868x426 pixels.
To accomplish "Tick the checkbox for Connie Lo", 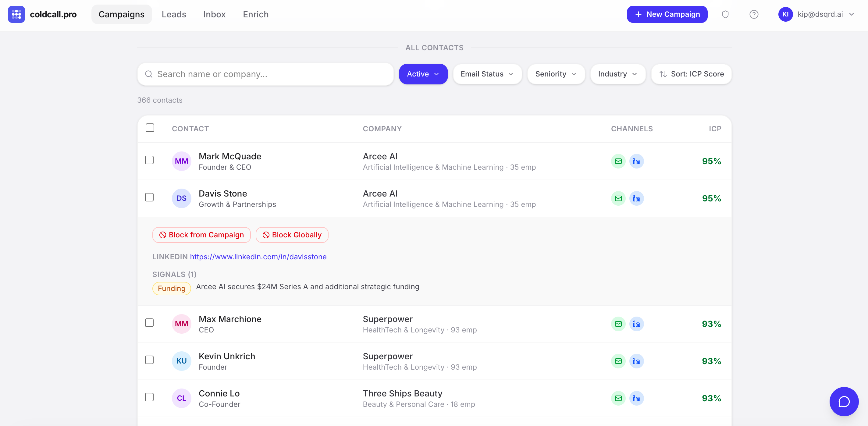I will [149, 397].
